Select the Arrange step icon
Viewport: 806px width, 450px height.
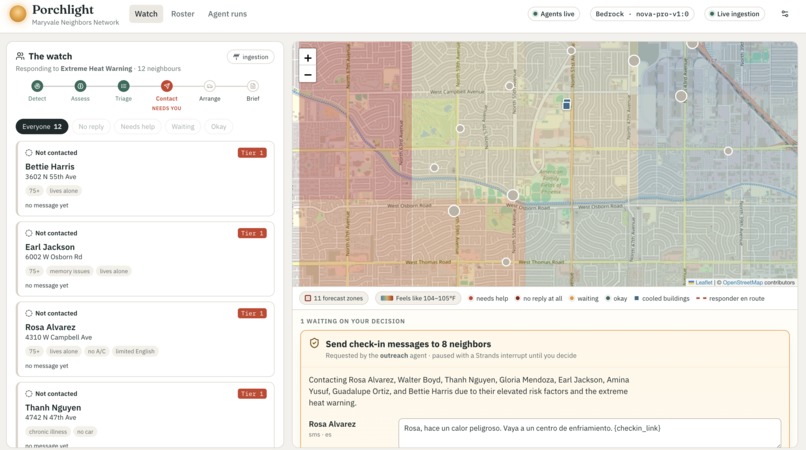209,86
